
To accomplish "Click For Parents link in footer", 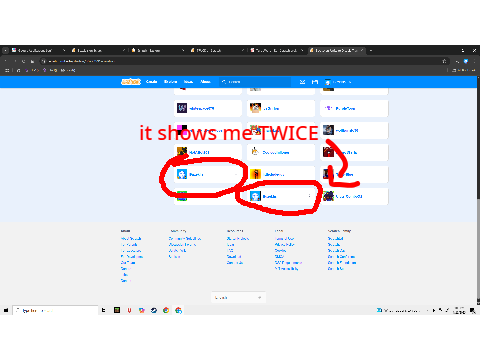I will 129,245.
